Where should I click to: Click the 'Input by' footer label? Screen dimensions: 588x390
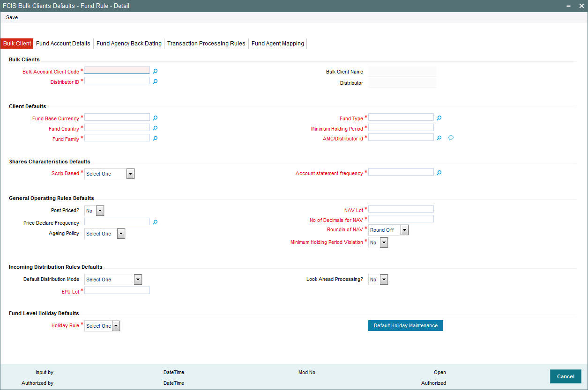click(x=45, y=373)
